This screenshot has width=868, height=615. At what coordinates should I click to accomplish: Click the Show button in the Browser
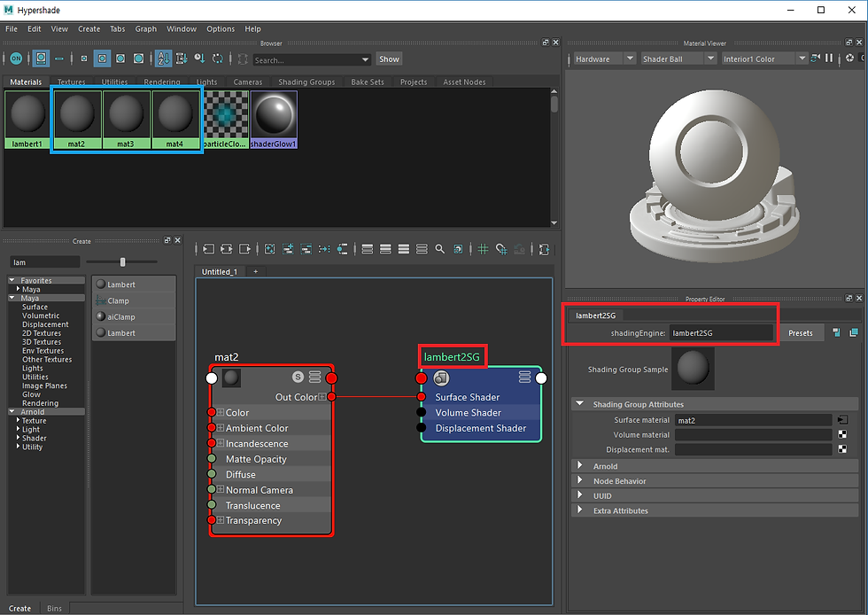(389, 59)
